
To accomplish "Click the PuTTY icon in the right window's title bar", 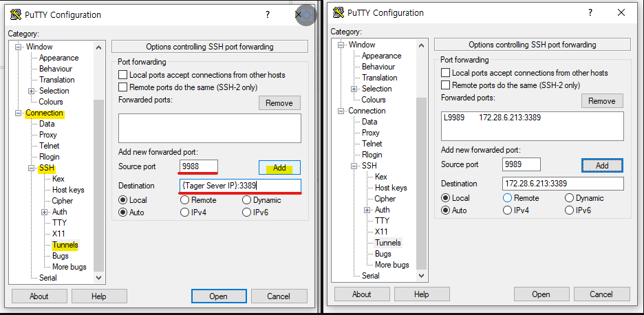I will click(339, 12).
